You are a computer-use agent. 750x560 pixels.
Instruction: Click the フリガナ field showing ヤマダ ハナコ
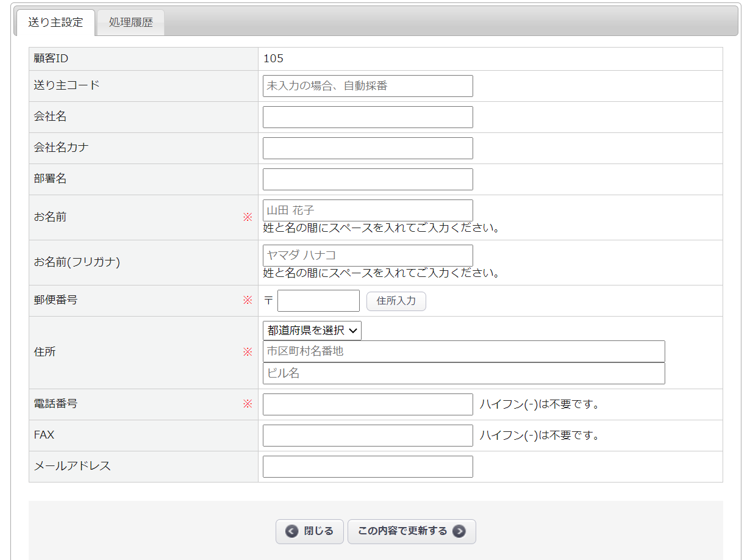pyautogui.click(x=368, y=256)
